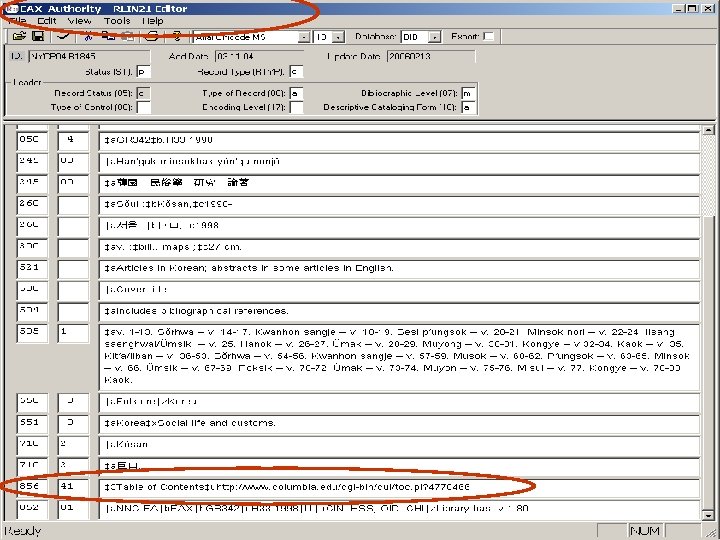Click the 650 Folklore Korea subject field
The image size is (720, 540).
[399, 403]
